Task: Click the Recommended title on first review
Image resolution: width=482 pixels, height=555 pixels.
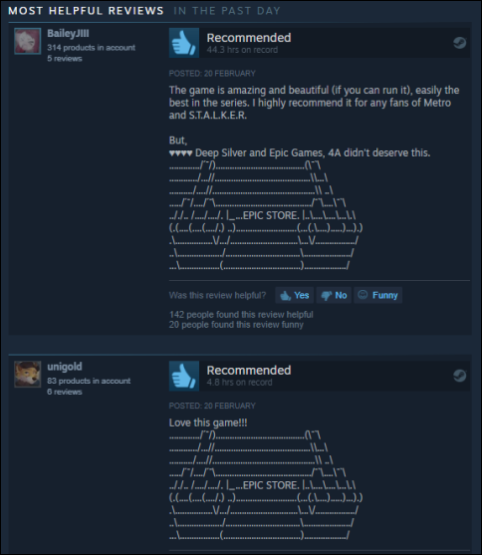Action: [249, 38]
